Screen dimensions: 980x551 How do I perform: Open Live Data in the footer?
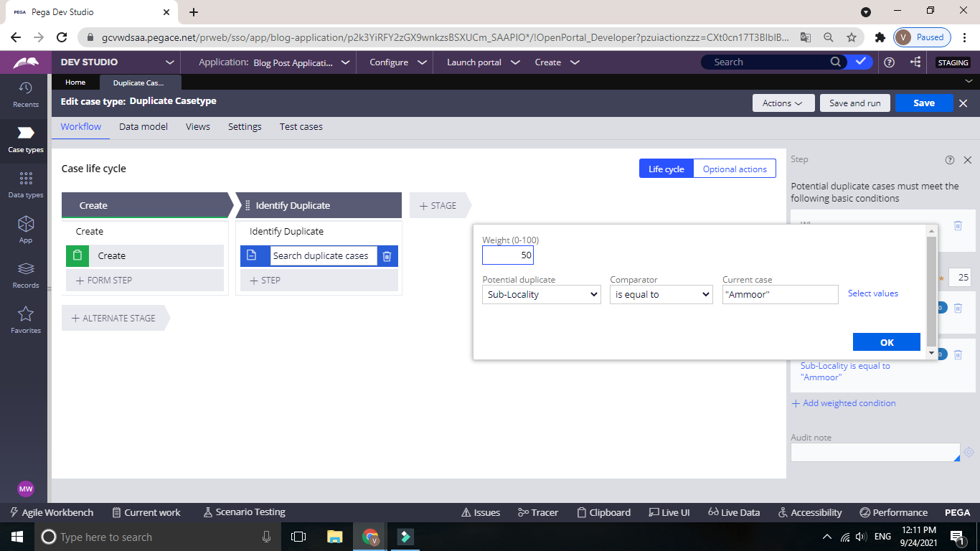[x=734, y=512]
